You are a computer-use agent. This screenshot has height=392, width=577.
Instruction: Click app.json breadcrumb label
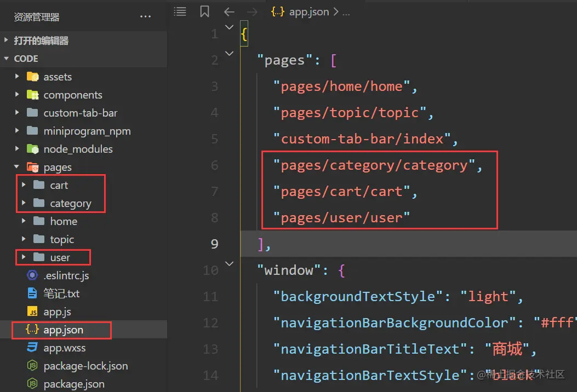309,11
